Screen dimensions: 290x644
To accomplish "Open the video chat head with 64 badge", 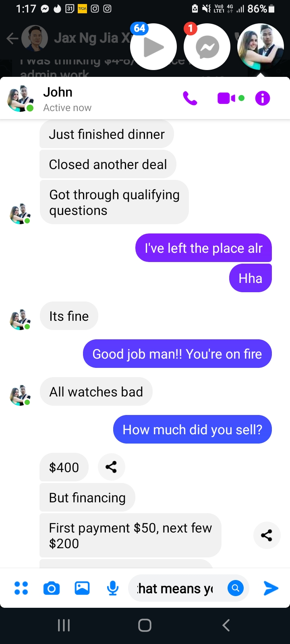I will click(x=153, y=47).
